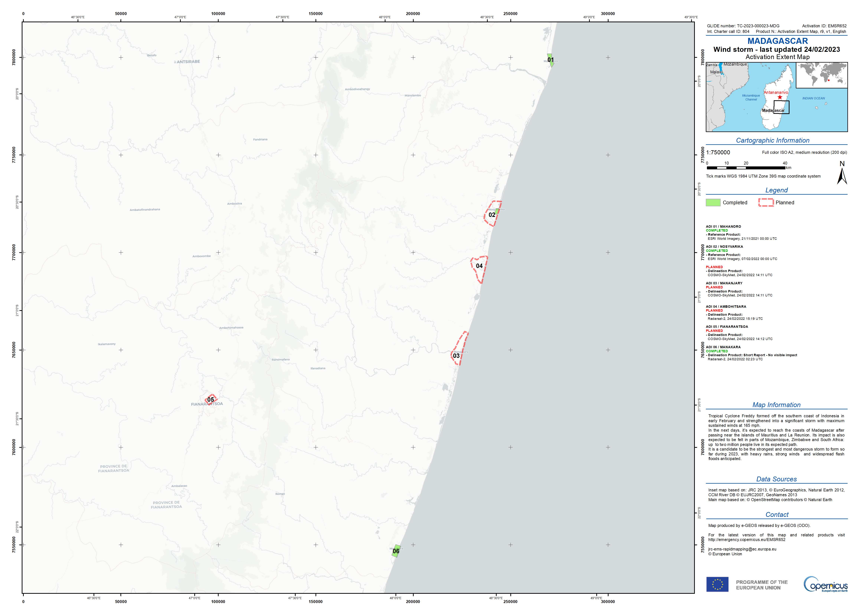Click the jrc-ems-rapidmapping email address
The width and height of the screenshot is (868, 614).
pyautogui.click(x=742, y=549)
